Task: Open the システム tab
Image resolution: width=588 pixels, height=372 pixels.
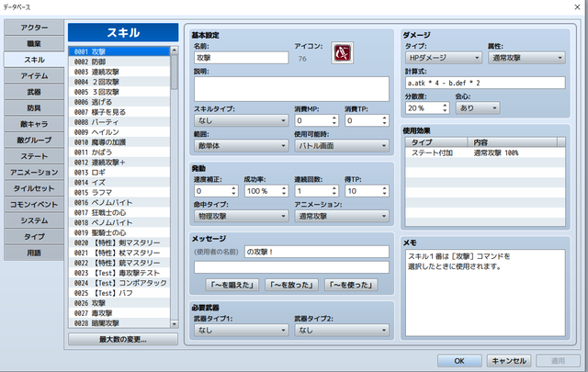Action: point(34,220)
